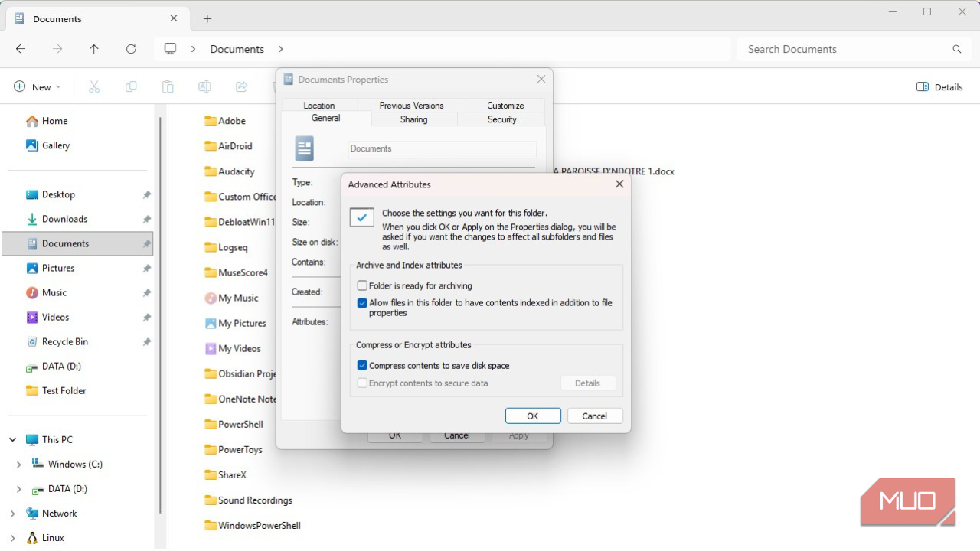This screenshot has height=551, width=980.
Task: Click the Documents name field in Properties
Action: pos(443,149)
